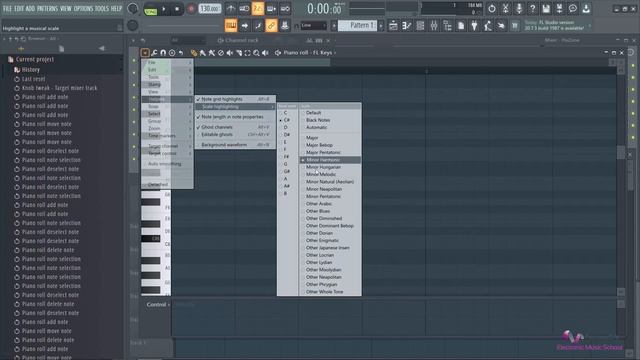Click the save project disk icon
The image size is (640, 360).
point(546,9)
